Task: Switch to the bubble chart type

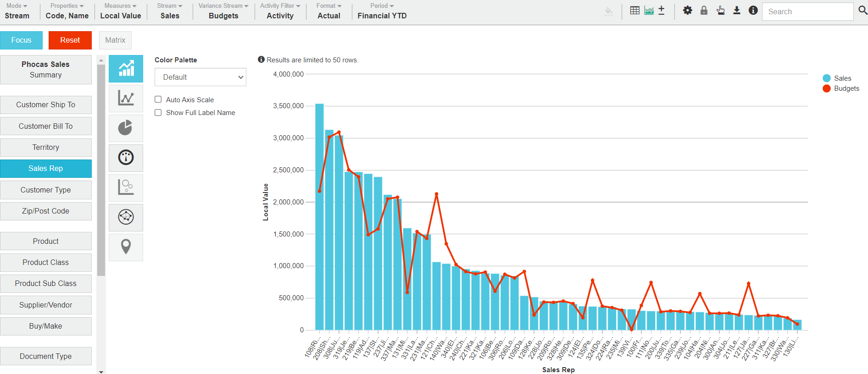Action: [126, 187]
